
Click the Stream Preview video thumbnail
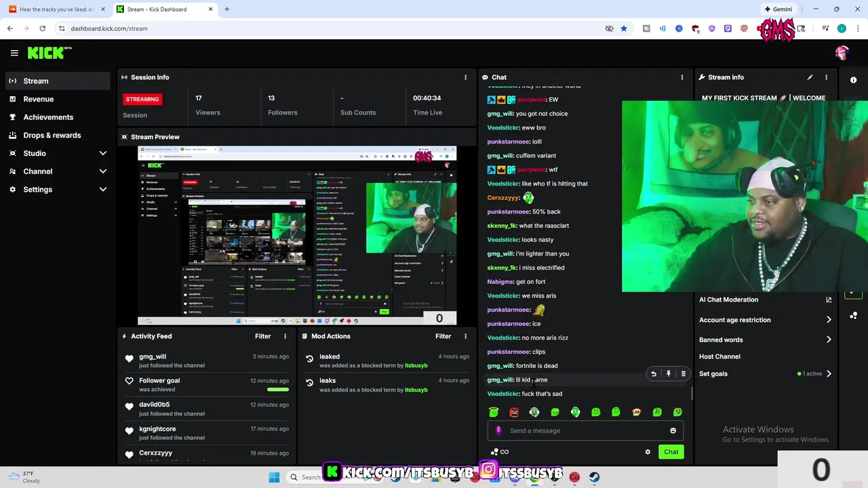297,235
